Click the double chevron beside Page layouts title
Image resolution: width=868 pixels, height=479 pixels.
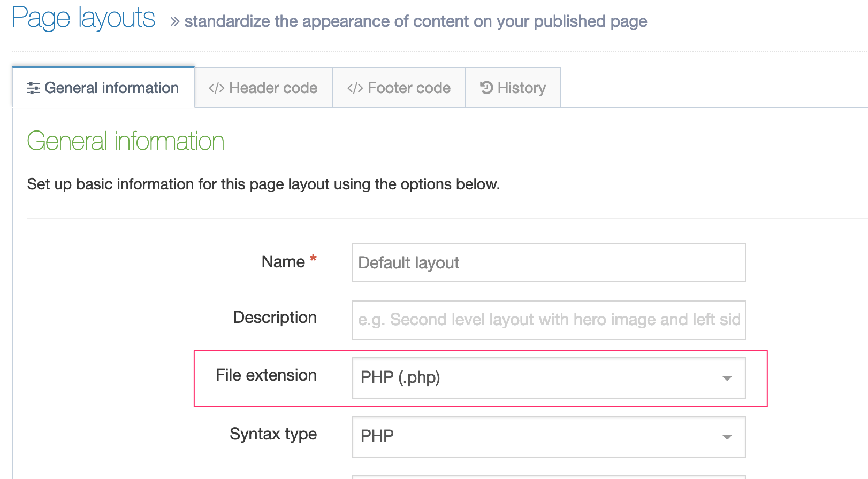click(174, 22)
